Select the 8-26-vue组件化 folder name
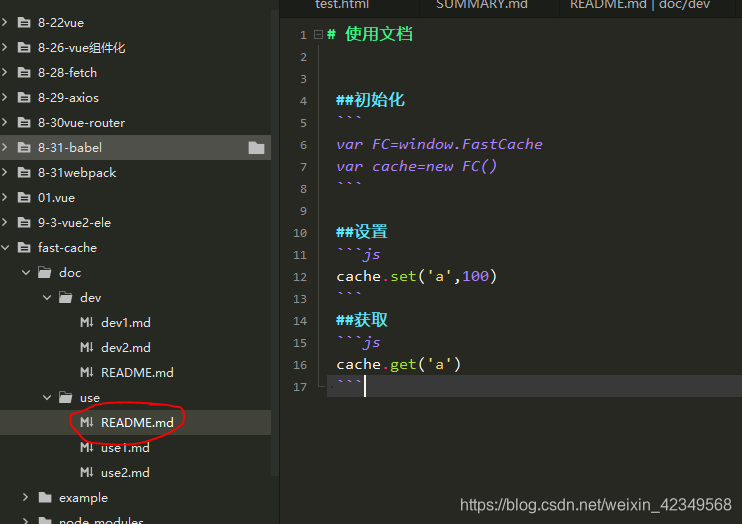 coord(81,48)
